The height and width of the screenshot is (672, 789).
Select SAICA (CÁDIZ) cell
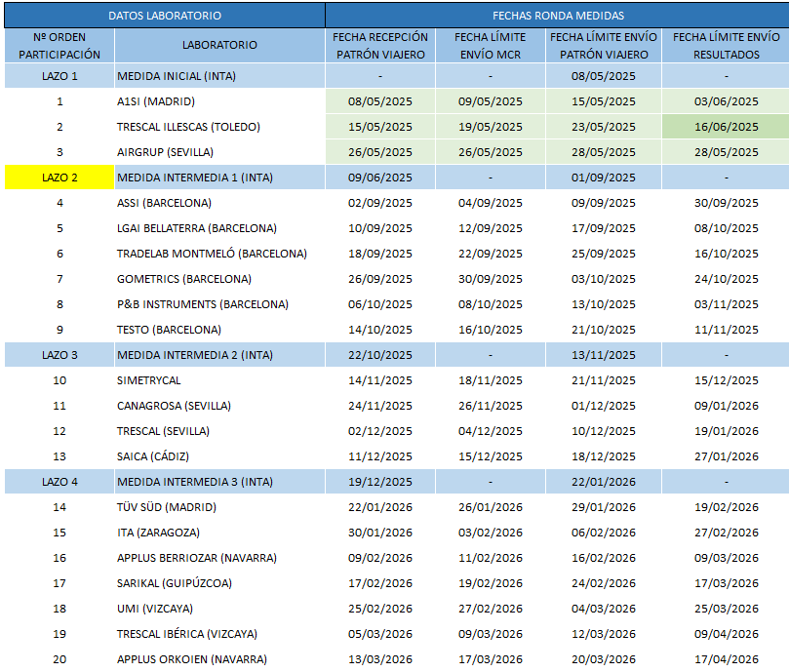(x=219, y=456)
